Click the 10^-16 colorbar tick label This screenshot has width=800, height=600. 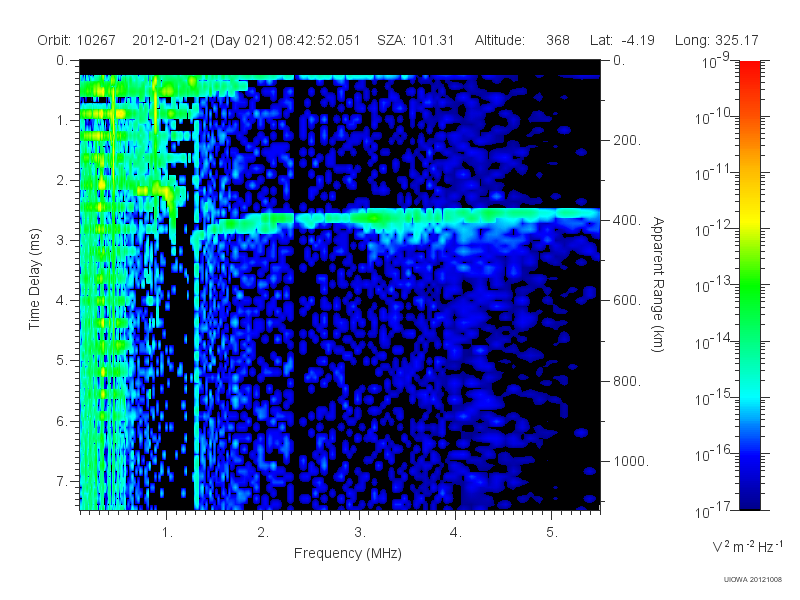point(715,453)
